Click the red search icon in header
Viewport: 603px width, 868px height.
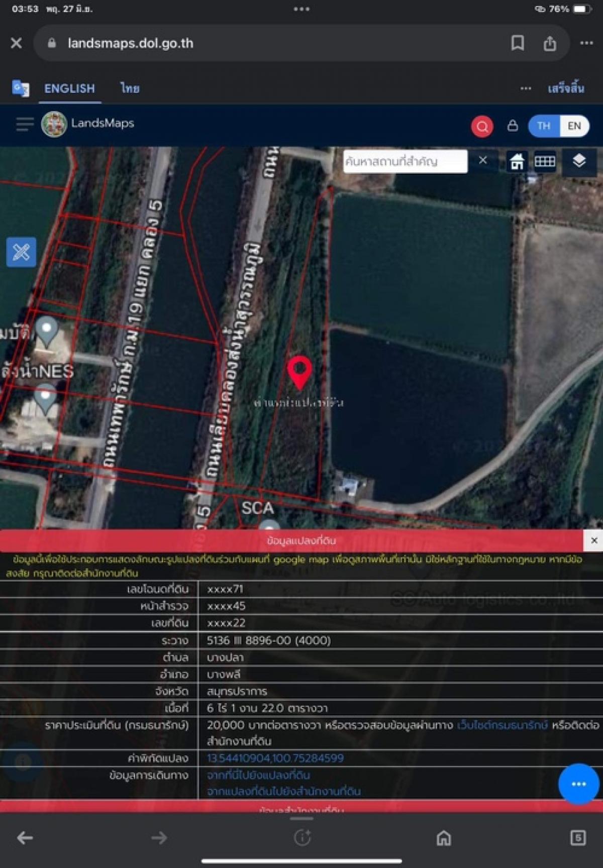coord(482,126)
